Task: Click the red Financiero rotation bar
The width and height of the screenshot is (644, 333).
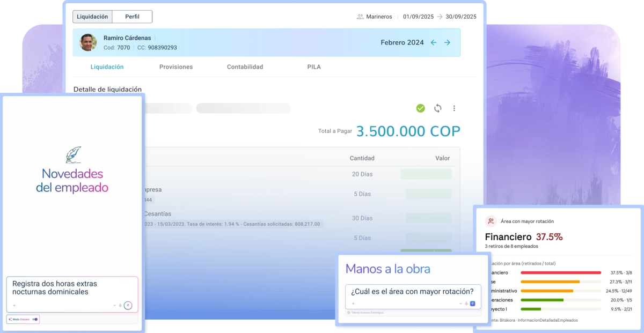Action: pyautogui.click(x=561, y=273)
